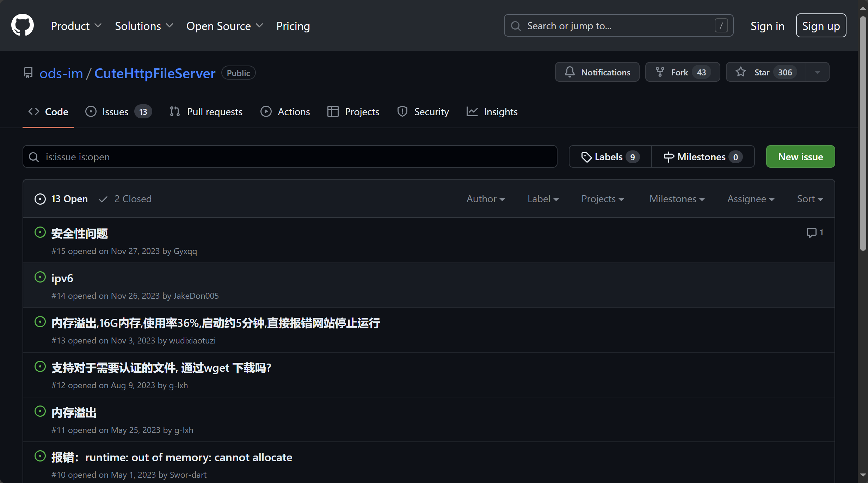Show the 13 Open issues
This screenshot has width=868, height=483.
61,199
